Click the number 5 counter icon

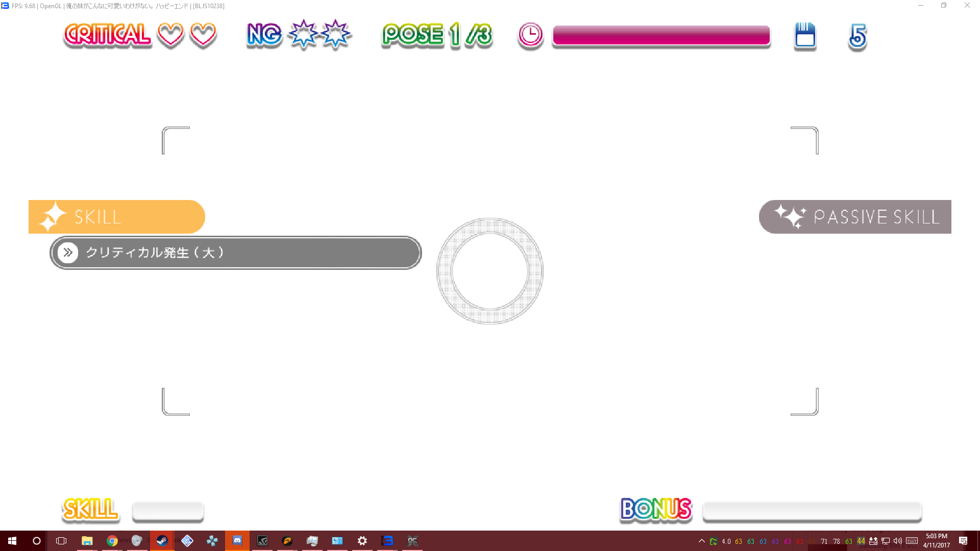pos(857,36)
